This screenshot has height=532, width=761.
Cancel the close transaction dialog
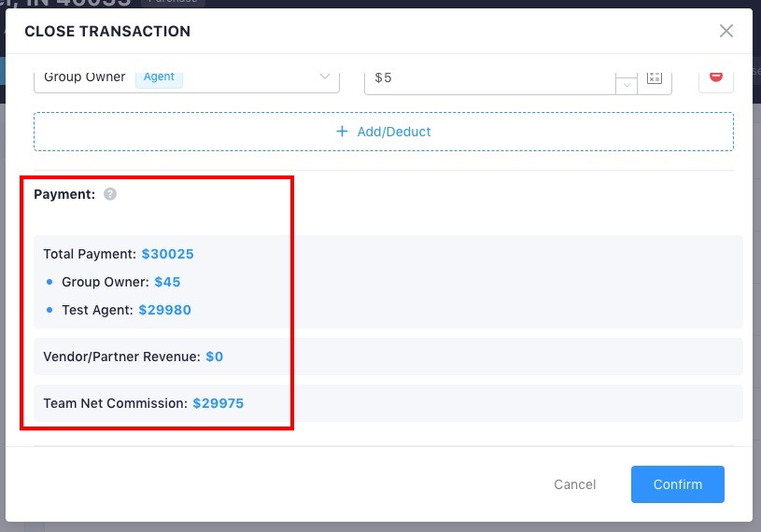pyautogui.click(x=574, y=484)
